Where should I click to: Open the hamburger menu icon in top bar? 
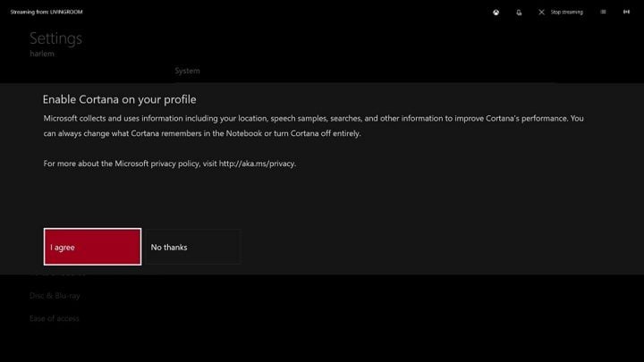click(x=604, y=12)
